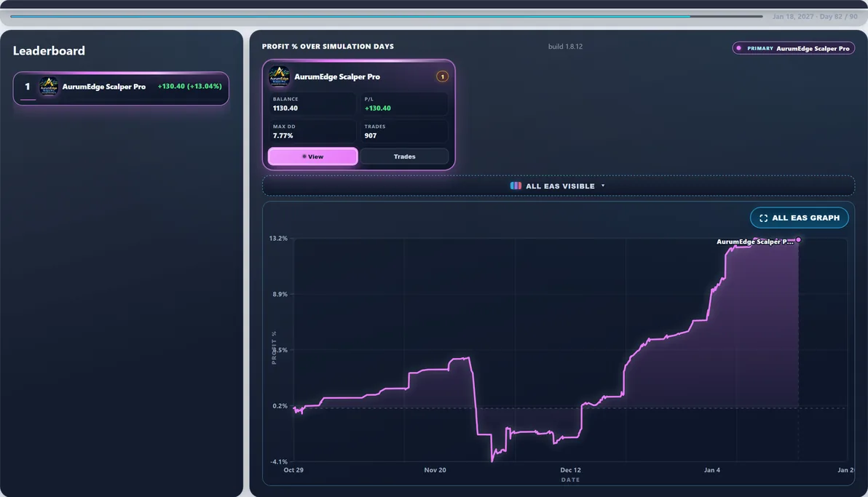The width and height of the screenshot is (868, 497).
Task: Click the AurumEdge Scalper Pro card title
Action: point(337,77)
